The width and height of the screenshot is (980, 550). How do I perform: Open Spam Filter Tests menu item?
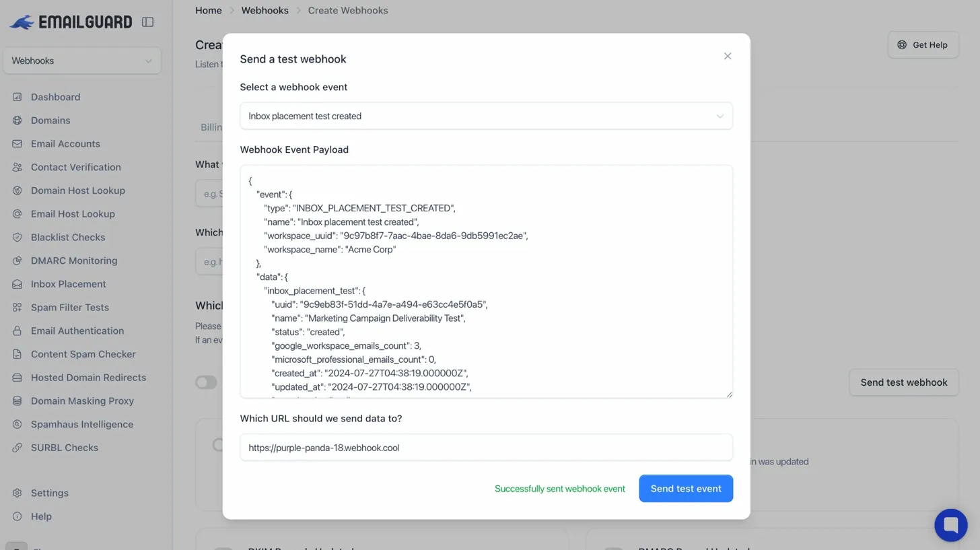[x=69, y=308]
